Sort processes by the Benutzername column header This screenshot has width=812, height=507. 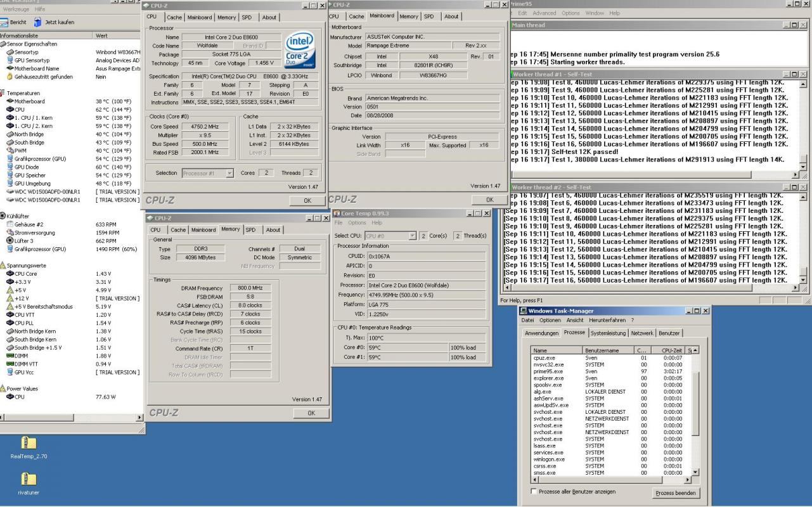(609, 350)
